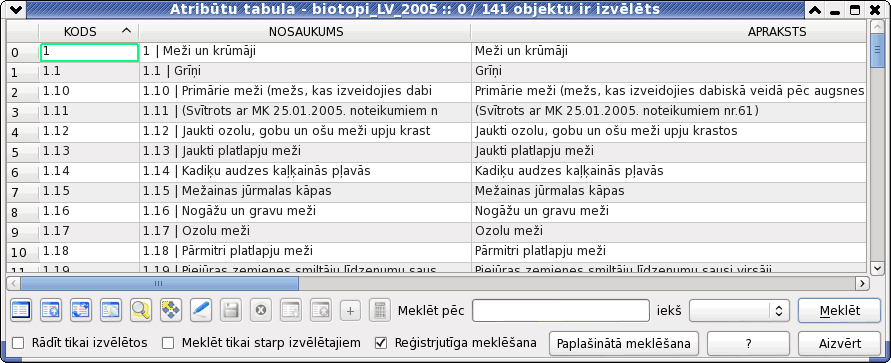Viewport: 891px width, 363px height.
Task: Move selection to top of table
Action: (51, 311)
